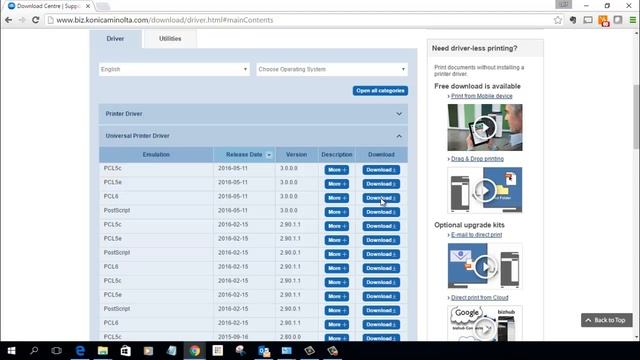The image size is (640, 360).
Task: Click the Version column header
Action: tap(296, 155)
